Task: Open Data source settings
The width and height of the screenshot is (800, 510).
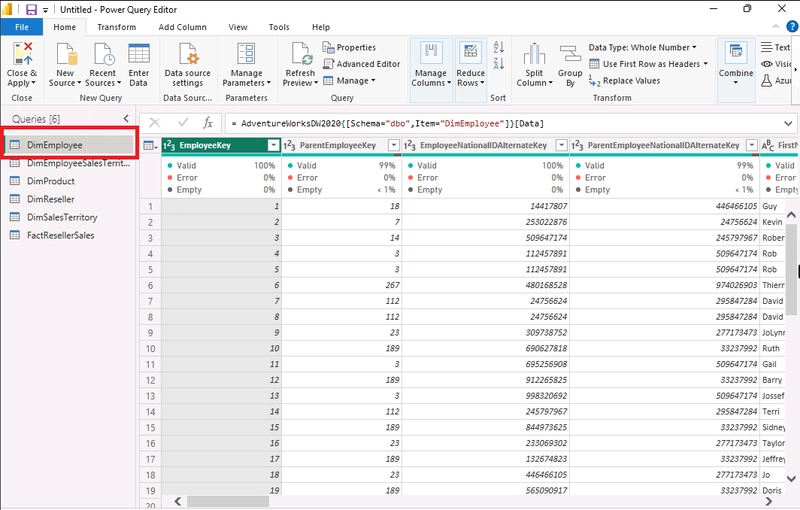Action: tap(187, 65)
